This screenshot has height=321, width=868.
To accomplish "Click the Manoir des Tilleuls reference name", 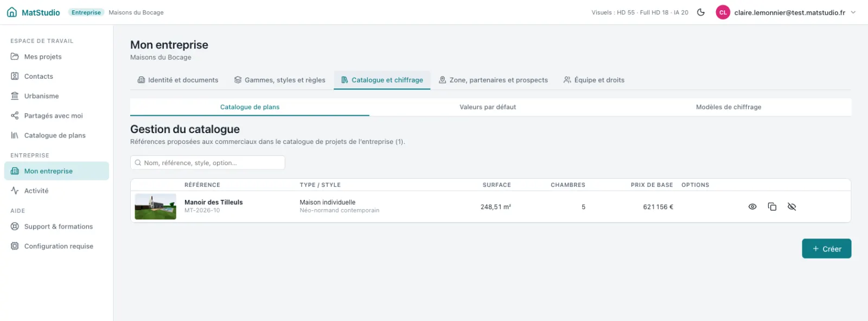I will pyautogui.click(x=214, y=202).
